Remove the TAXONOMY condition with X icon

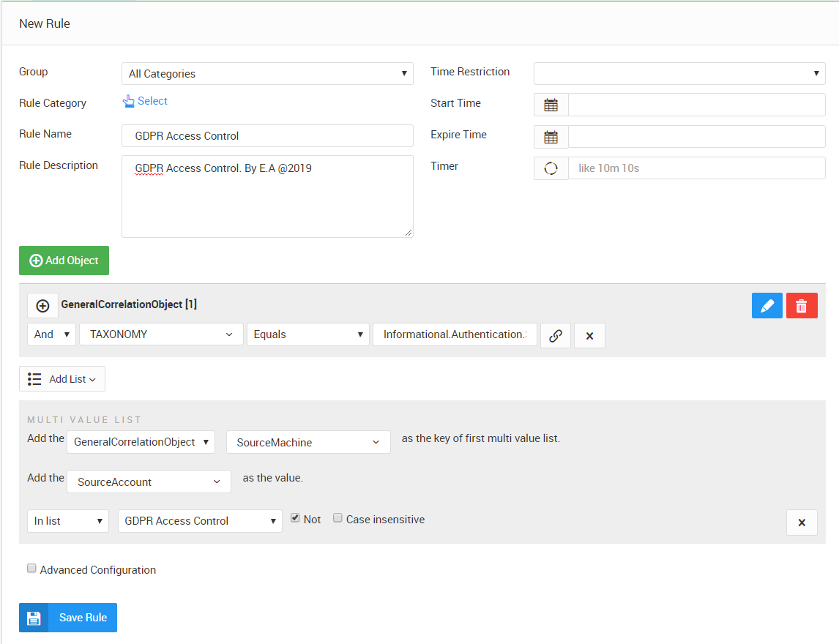tap(589, 335)
